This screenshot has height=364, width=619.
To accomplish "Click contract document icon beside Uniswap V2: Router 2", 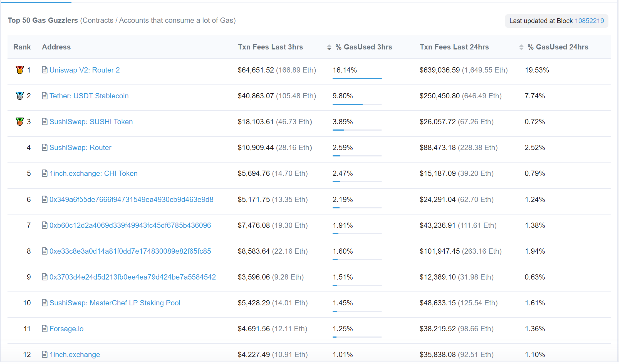I will pyautogui.click(x=44, y=70).
